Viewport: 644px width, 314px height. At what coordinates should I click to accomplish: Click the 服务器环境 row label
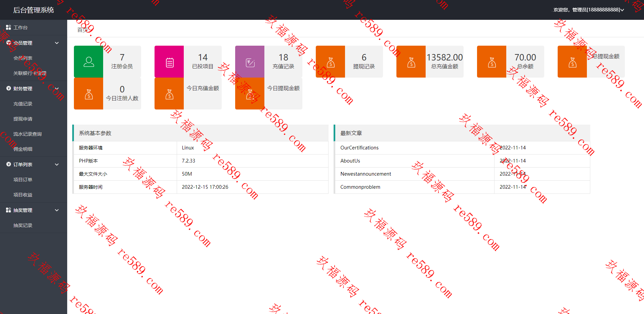pos(91,148)
